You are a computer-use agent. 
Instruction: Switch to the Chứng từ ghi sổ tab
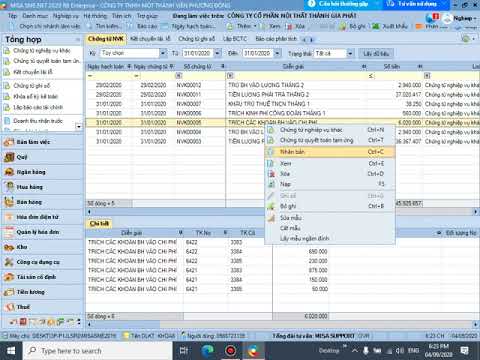click(x=196, y=39)
